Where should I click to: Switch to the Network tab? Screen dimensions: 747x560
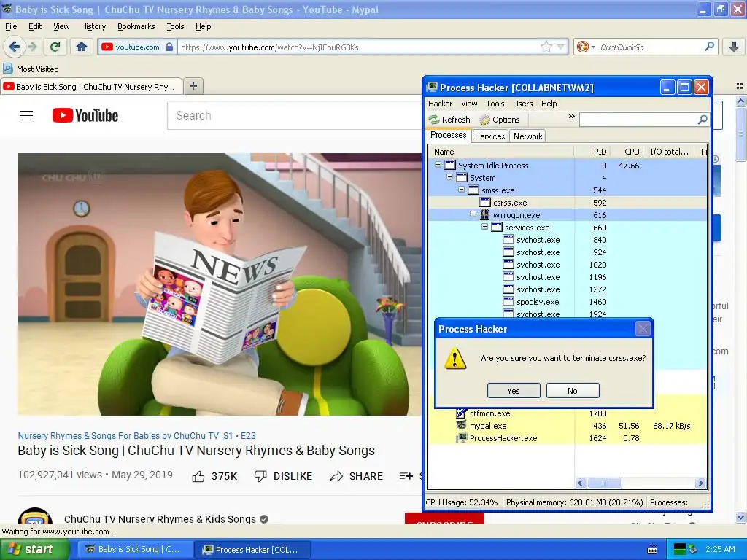[528, 136]
